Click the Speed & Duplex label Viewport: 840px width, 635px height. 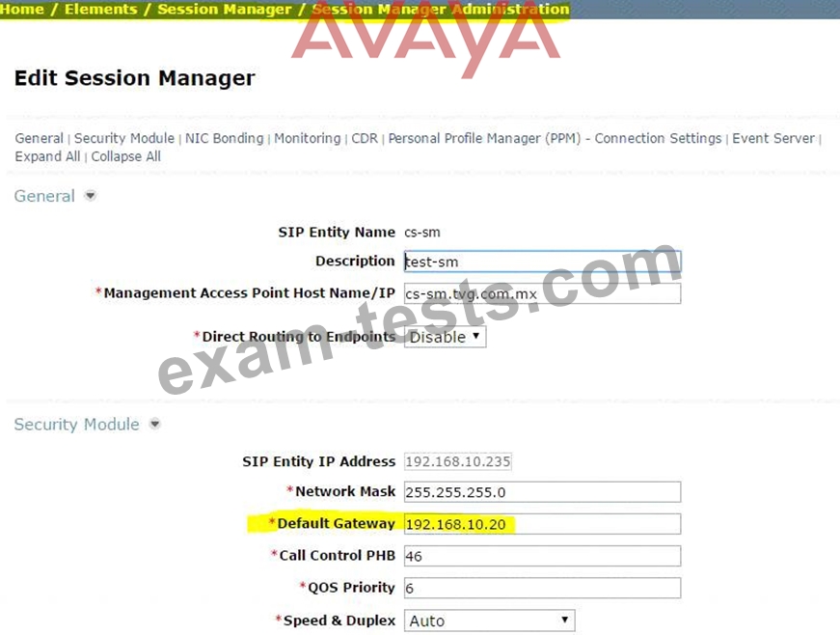pyautogui.click(x=339, y=621)
